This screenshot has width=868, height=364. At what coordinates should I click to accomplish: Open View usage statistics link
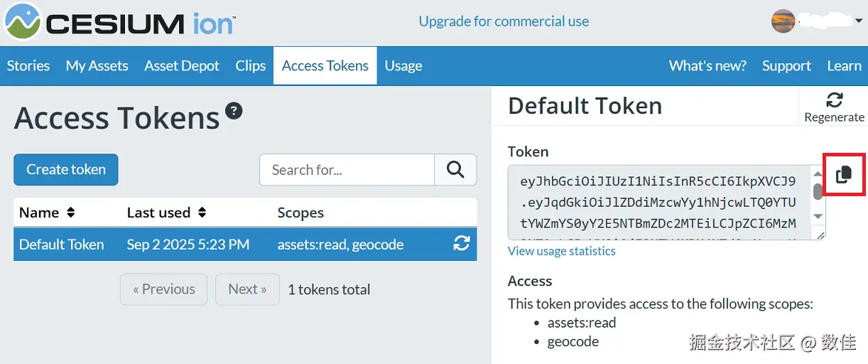click(x=561, y=251)
